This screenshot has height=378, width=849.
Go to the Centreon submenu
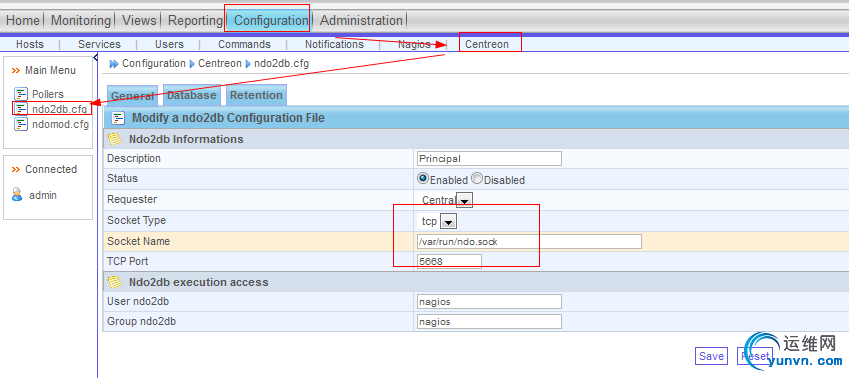coord(487,44)
